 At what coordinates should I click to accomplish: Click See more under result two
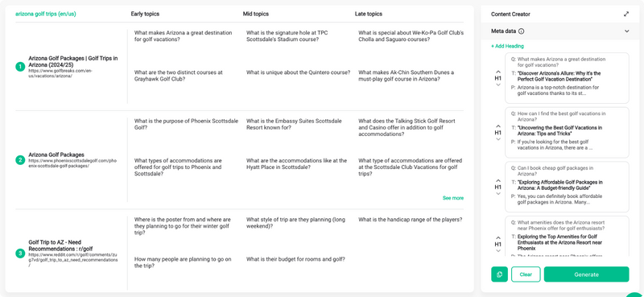[453, 198]
